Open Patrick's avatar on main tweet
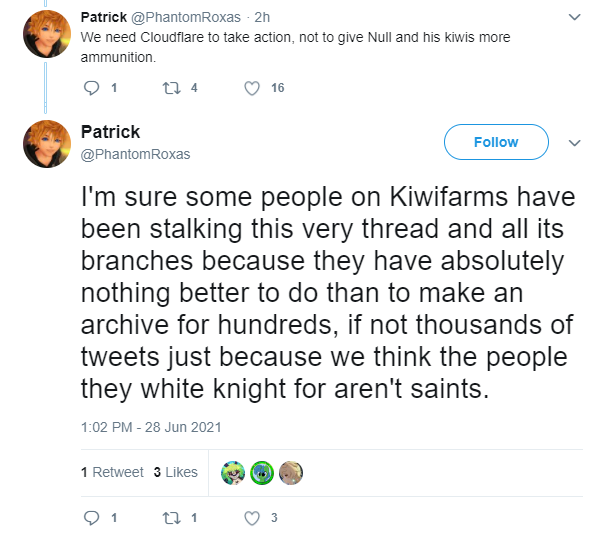 click(x=47, y=144)
